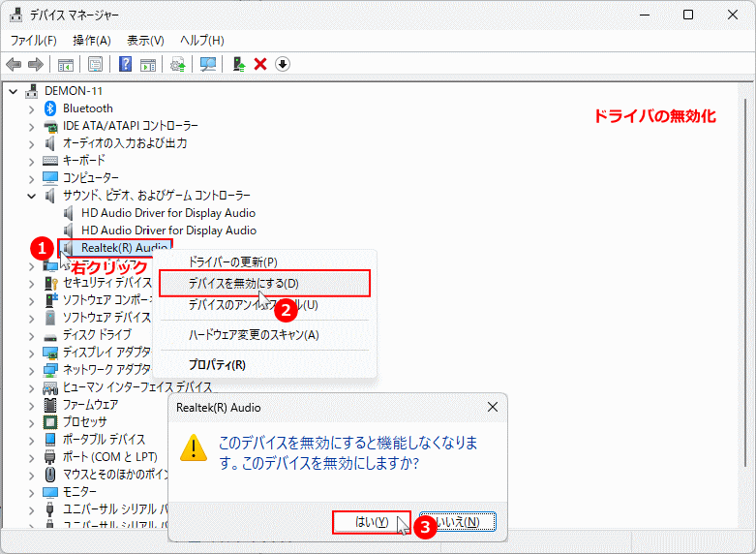Click the キーボード keyboard icon
756x554 pixels.
point(50,161)
